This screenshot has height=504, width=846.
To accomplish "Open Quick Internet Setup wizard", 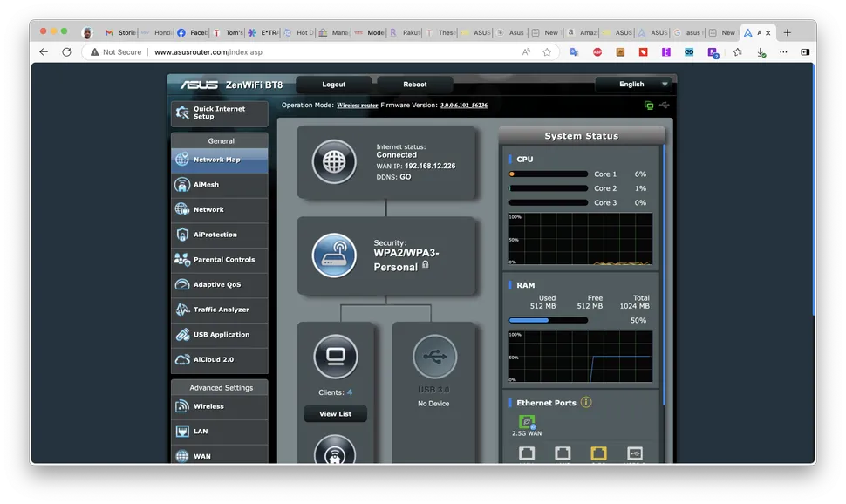I will click(220, 112).
